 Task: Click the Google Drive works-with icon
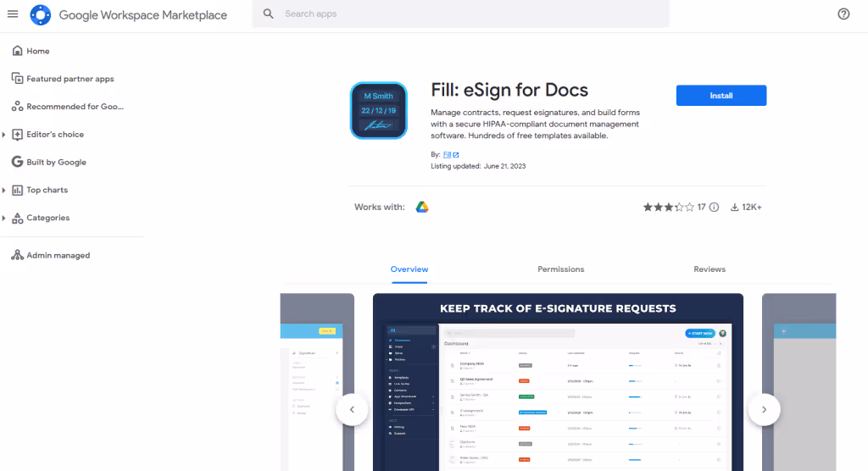422,207
